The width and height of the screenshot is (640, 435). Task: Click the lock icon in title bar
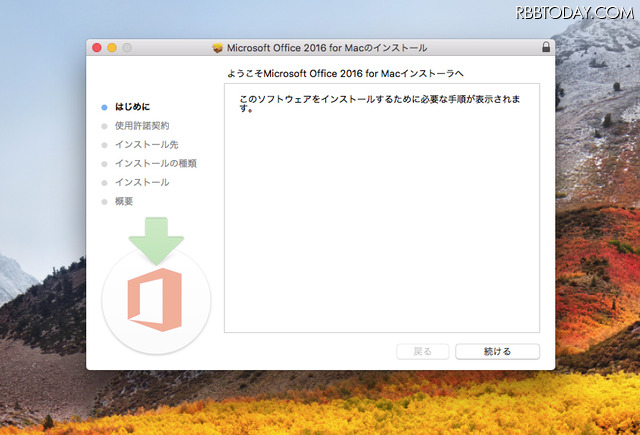pyautogui.click(x=546, y=47)
